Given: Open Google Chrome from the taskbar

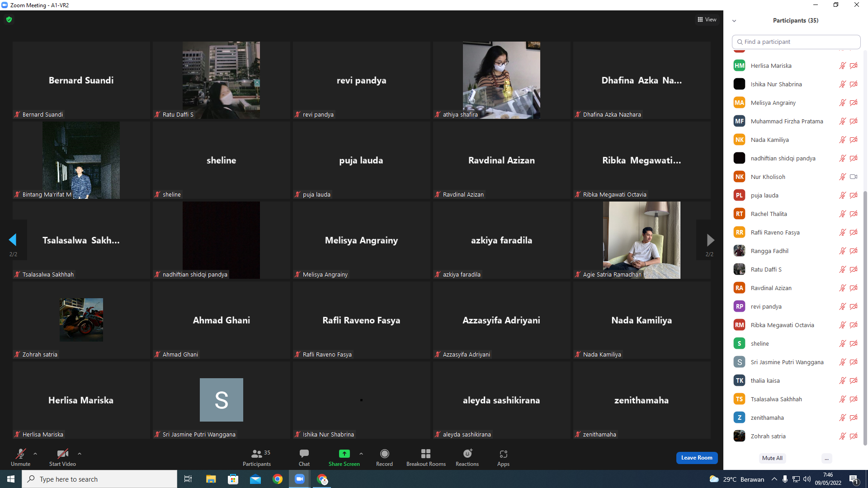Looking at the screenshot, I should [x=278, y=479].
